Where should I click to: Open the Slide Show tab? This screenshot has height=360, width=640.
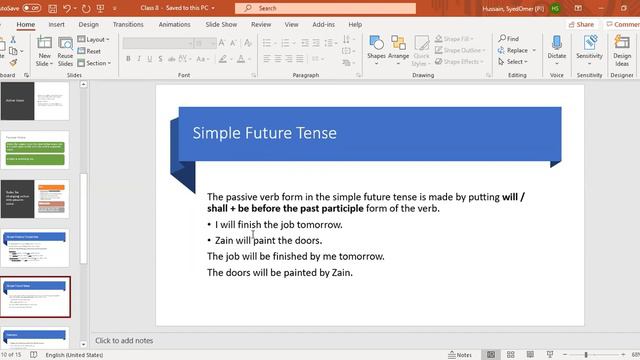[x=221, y=24]
